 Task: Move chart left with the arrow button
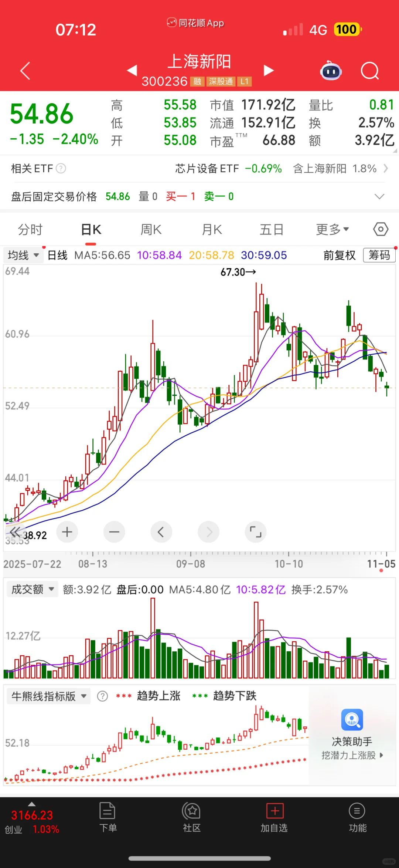pyautogui.click(x=161, y=532)
